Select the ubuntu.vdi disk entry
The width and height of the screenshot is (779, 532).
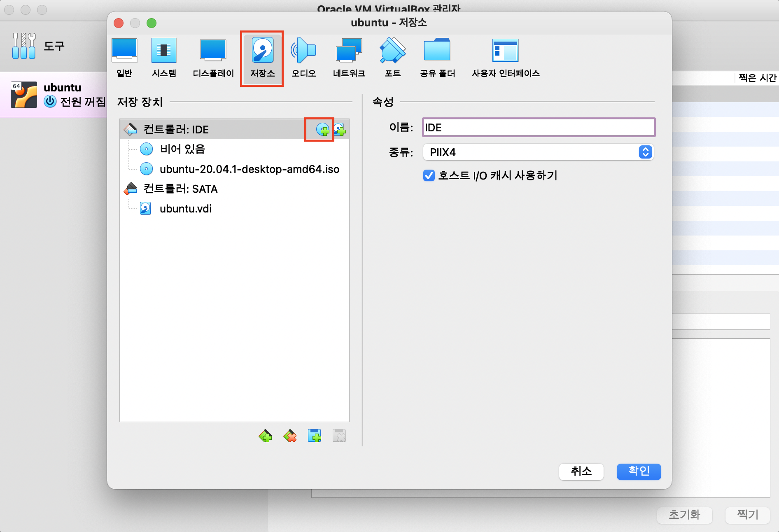tap(234, 208)
